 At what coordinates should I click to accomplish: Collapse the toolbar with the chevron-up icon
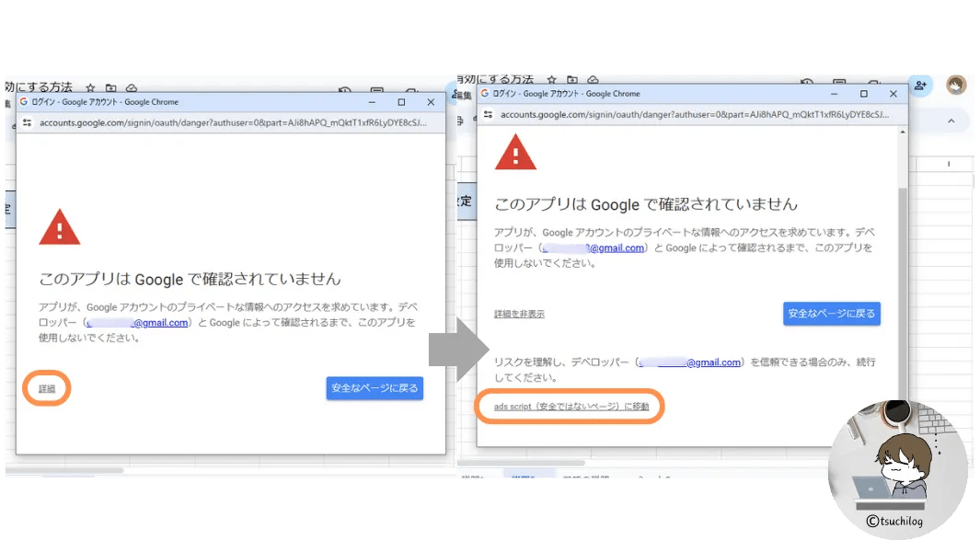pyautogui.click(x=951, y=121)
